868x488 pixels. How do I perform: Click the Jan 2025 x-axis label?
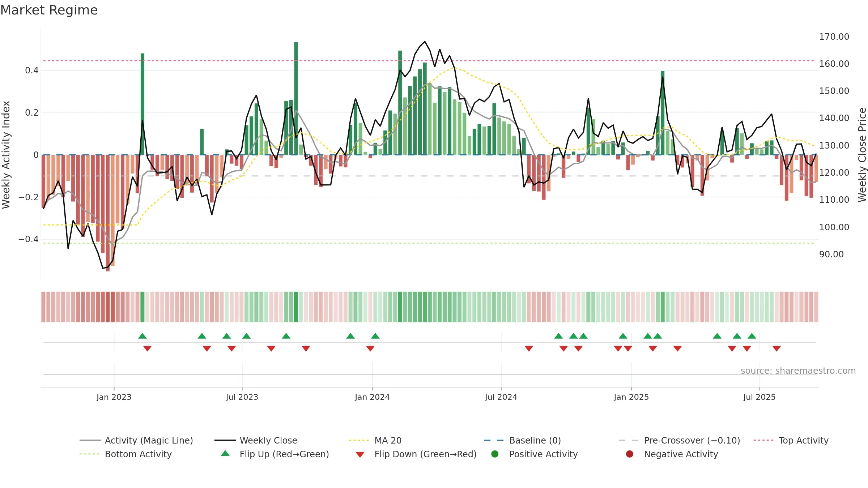[631, 397]
